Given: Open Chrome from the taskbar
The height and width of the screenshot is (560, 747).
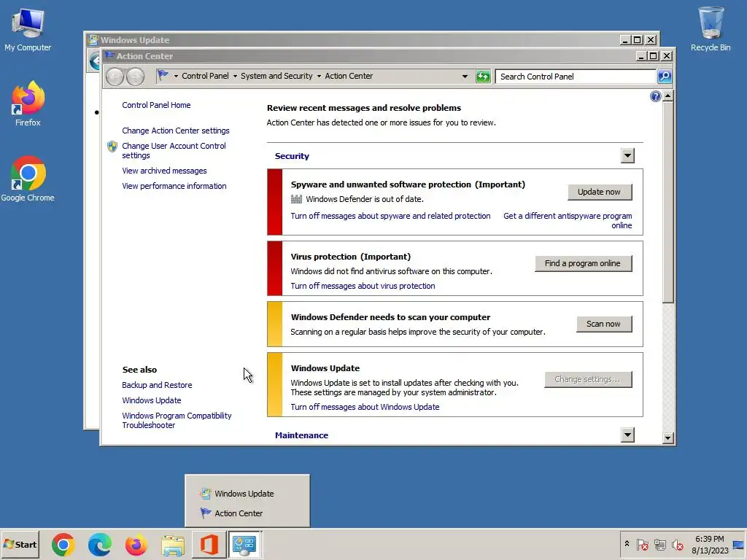Looking at the screenshot, I should point(63,545).
